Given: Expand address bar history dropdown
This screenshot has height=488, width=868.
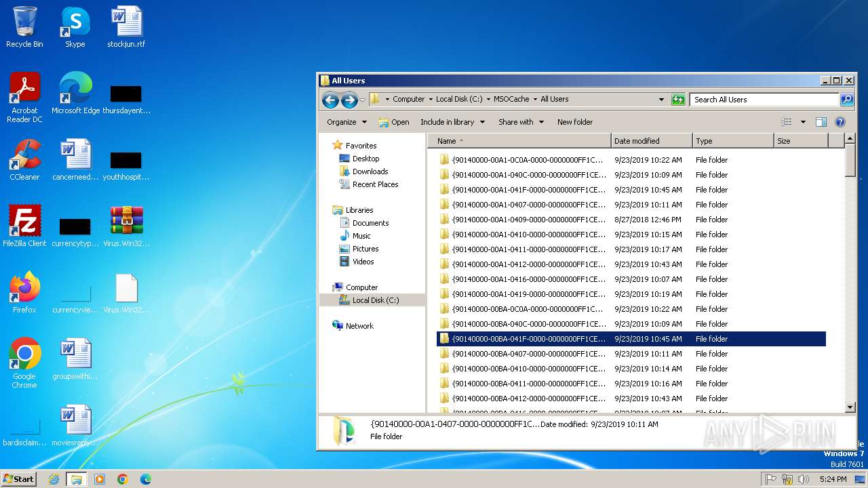Looking at the screenshot, I should 662,100.
